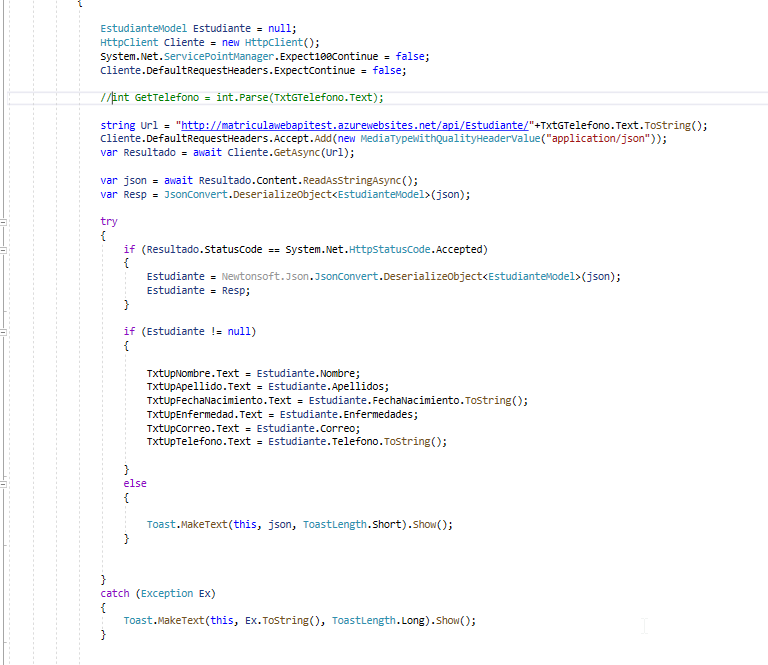This screenshot has height=665, width=768.
Task: Click 'Exception Ex' in the catch clause
Action: coord(176,594)
